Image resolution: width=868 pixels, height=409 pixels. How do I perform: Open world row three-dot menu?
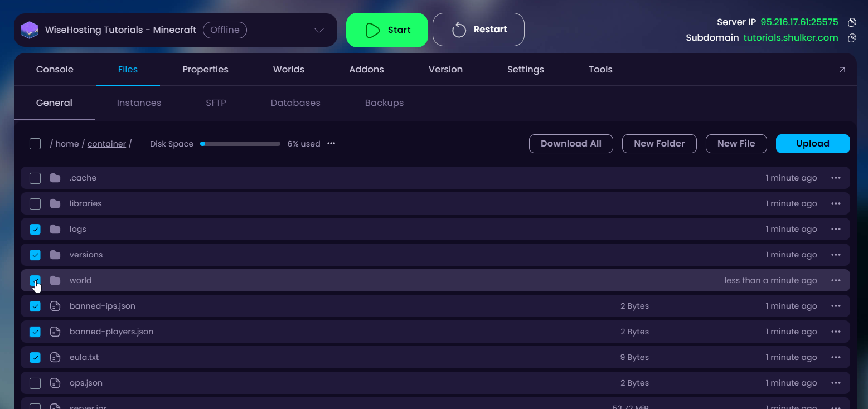[x=836, y=280]
